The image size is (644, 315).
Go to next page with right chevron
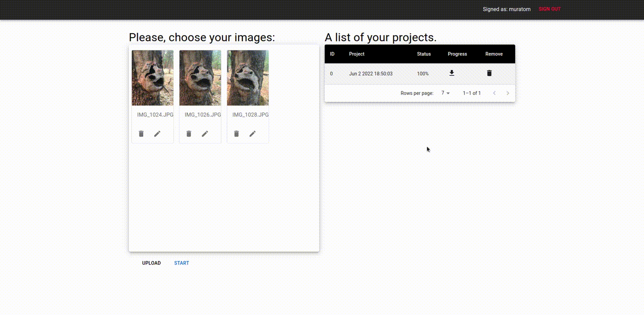[508, 93]
